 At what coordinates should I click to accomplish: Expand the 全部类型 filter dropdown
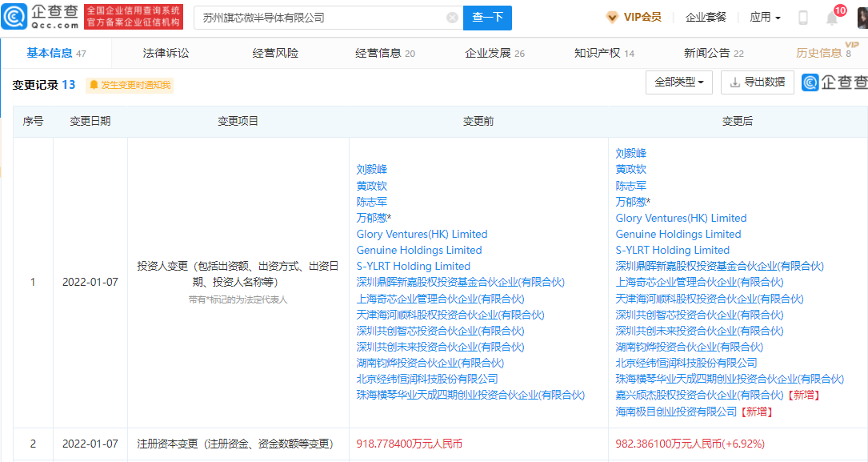coord(678,82)
